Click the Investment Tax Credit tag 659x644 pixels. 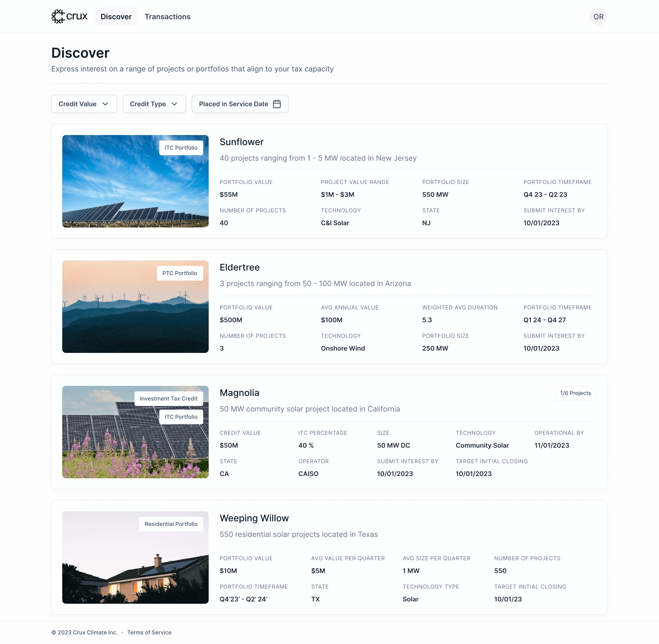coord(168,398)
